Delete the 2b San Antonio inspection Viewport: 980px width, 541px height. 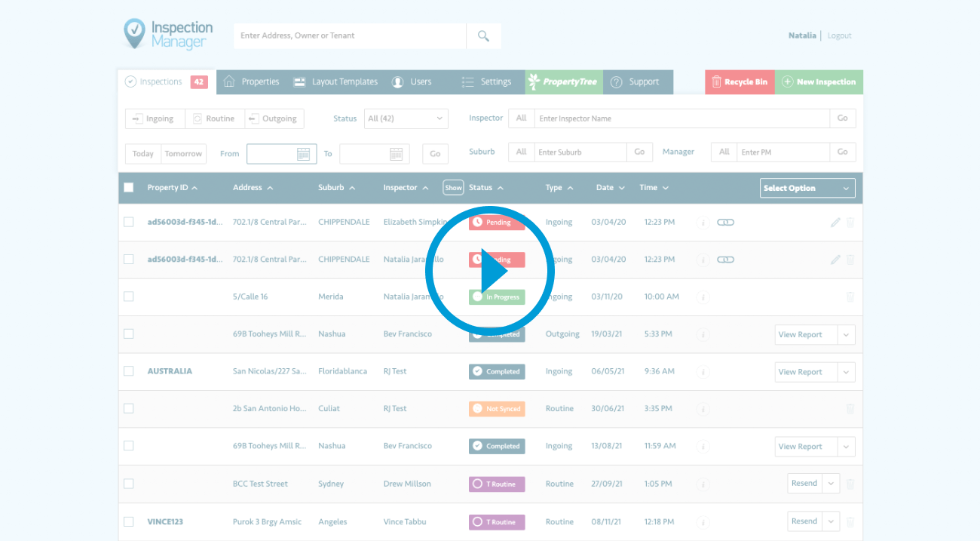(x=850, y=409)
